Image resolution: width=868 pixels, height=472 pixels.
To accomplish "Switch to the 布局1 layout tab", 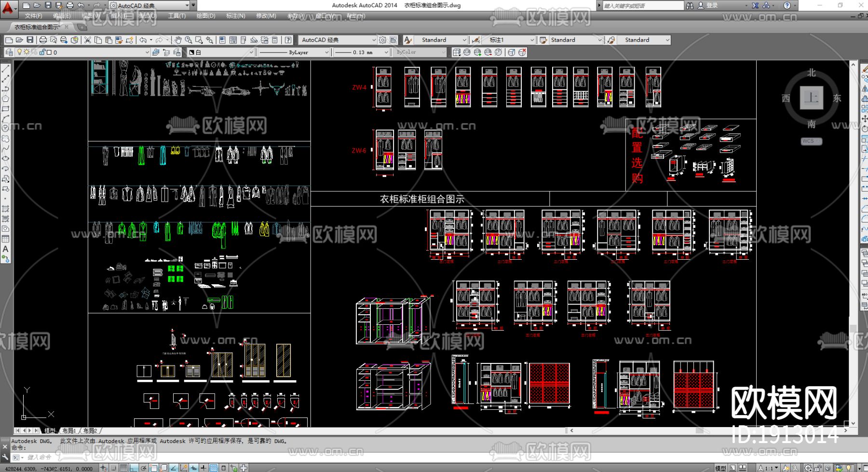I will 69,430.
